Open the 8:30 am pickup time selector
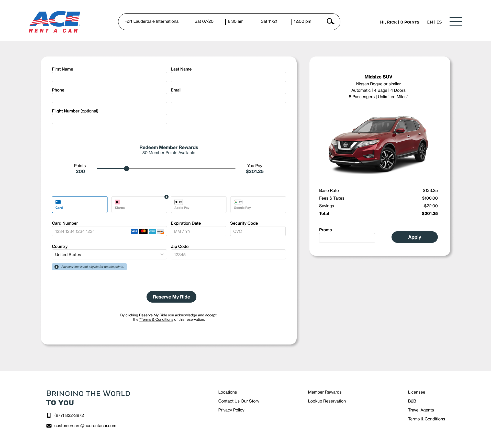This screenshot has height=448, width=491. (236, 21)
